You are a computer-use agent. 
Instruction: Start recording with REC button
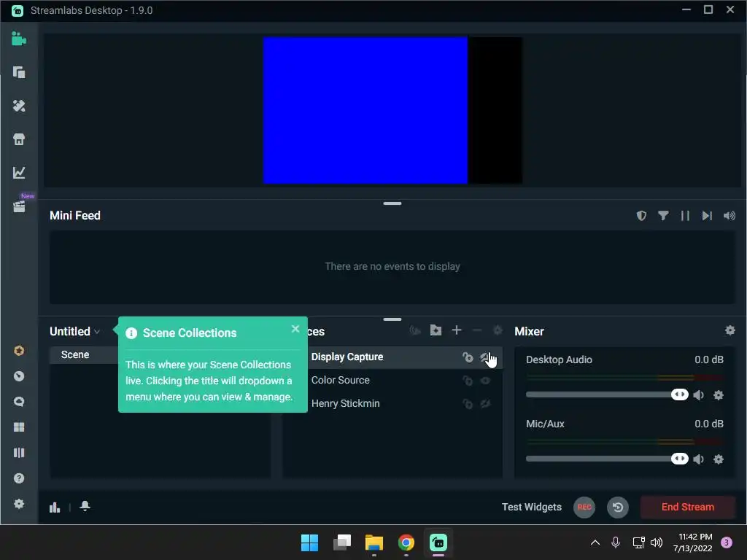click(584, 507)
